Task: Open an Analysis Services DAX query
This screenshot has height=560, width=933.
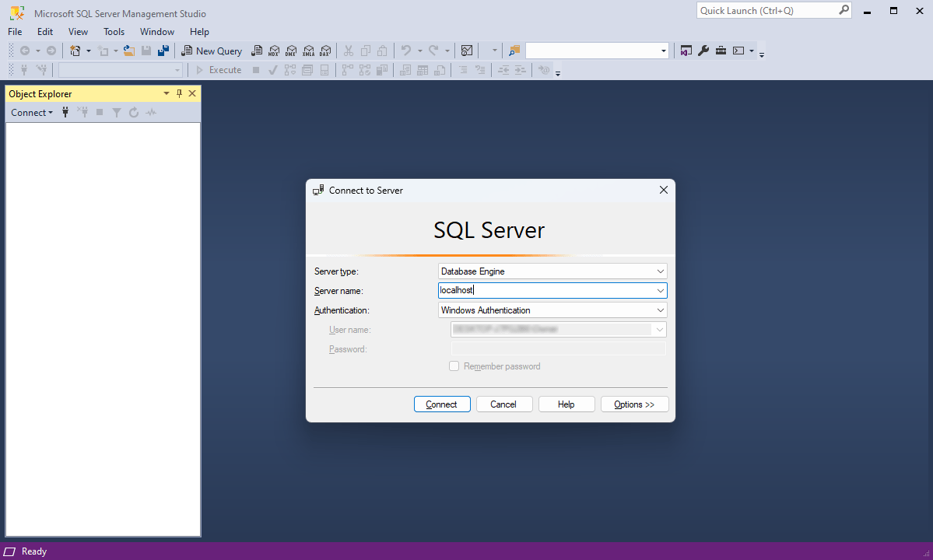Action: coord(325,51)
